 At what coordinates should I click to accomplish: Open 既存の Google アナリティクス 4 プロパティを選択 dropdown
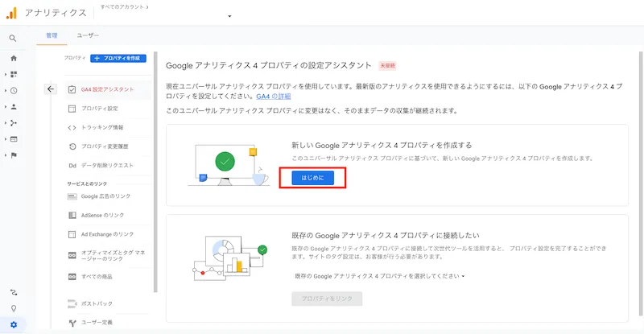379,276
